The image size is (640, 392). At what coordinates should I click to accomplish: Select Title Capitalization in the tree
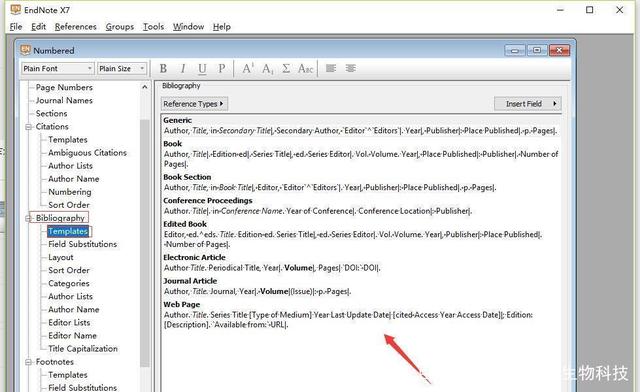83,349
